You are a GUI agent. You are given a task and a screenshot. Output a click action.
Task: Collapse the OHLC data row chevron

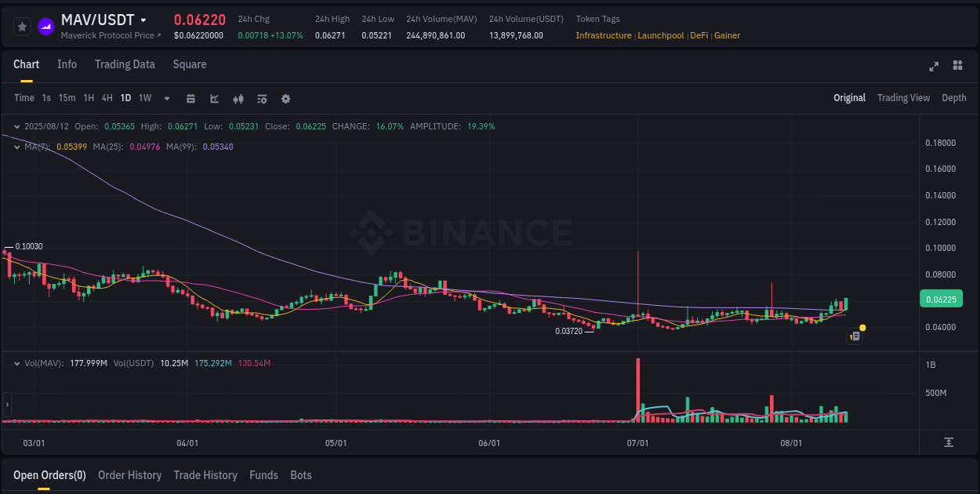click(16, 125)
